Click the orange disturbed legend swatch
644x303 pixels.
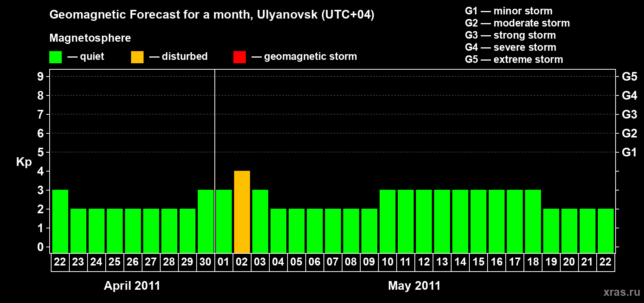point(137,57)
